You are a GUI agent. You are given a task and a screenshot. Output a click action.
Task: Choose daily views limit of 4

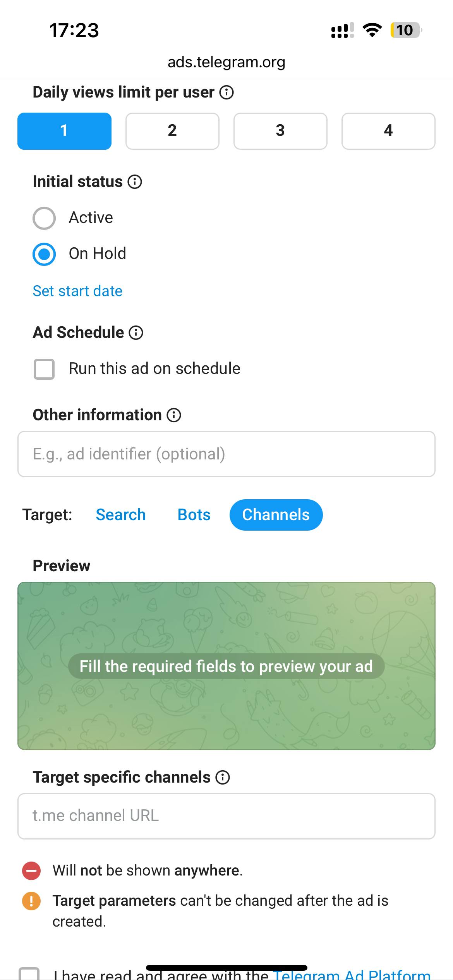[388, 131]
